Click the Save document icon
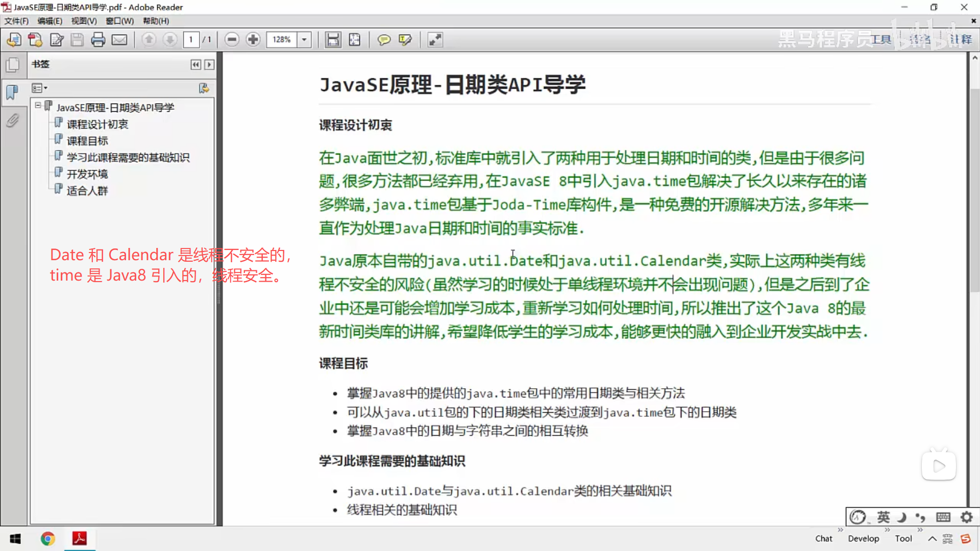The width and height of the screenshot is (980, 551). click(77, 40)
